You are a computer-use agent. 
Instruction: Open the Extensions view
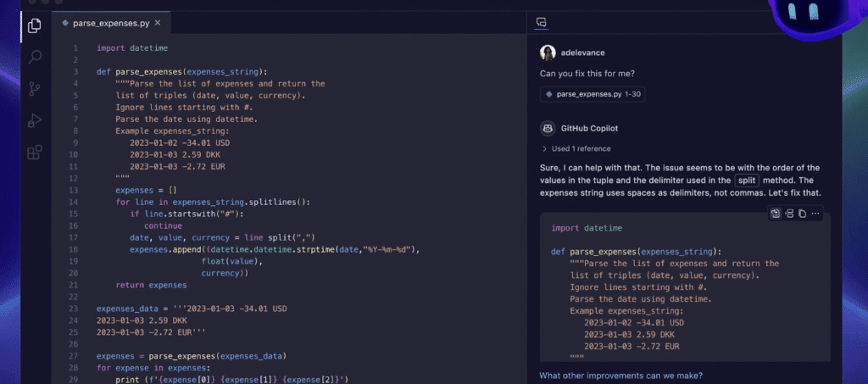(x=35, y=153)
